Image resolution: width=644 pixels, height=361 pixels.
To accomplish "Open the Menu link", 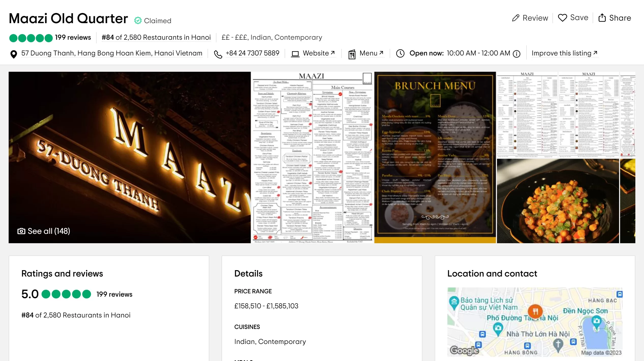I will point(371,53).
